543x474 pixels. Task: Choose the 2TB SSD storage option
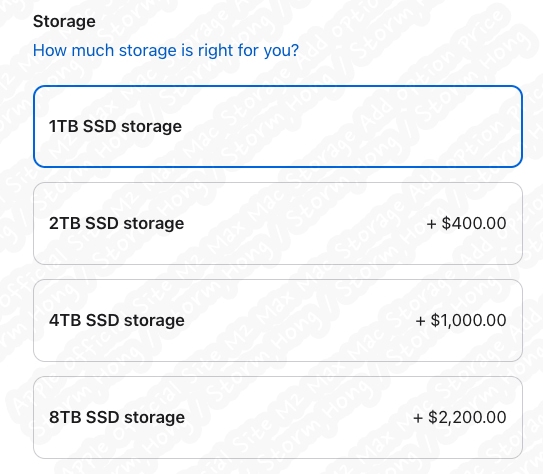(x=278, y=223)
